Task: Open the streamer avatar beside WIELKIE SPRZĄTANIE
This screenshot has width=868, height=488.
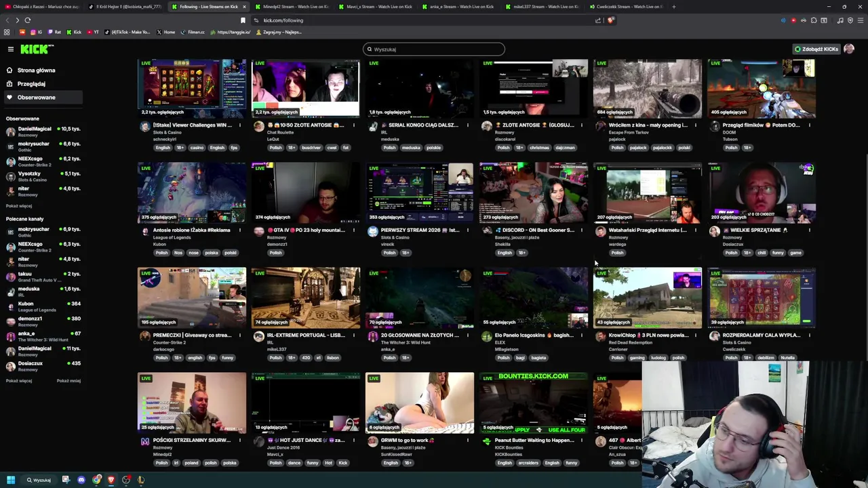Action: (715, 231)
